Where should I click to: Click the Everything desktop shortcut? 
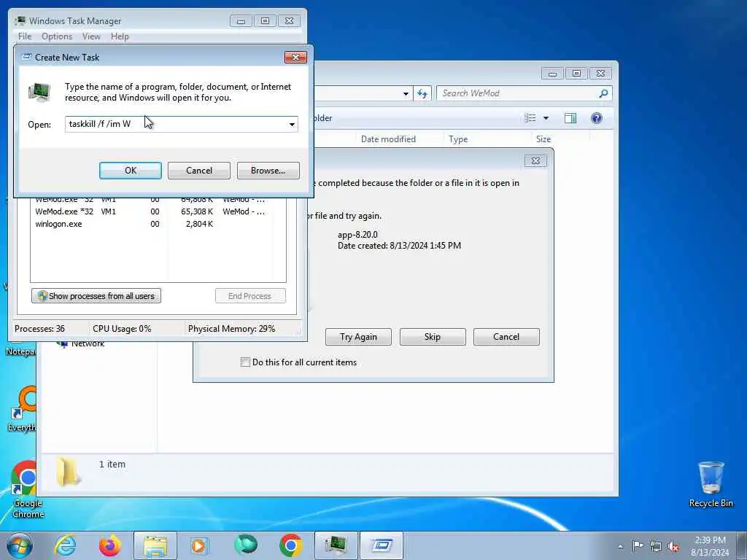coord(23,410)
